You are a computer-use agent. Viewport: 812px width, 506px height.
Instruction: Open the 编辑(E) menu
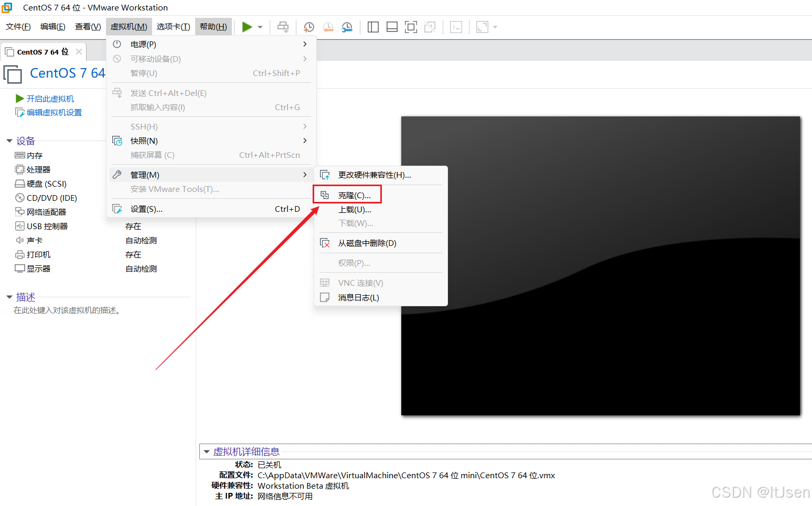[53, 27]
